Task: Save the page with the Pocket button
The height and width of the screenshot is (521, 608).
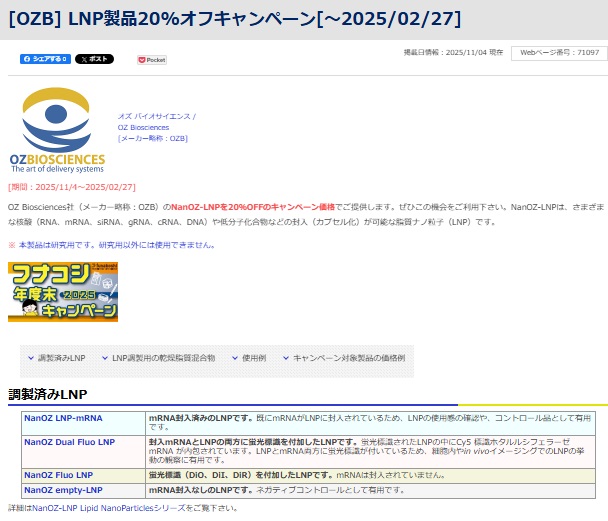Action: 152,60
